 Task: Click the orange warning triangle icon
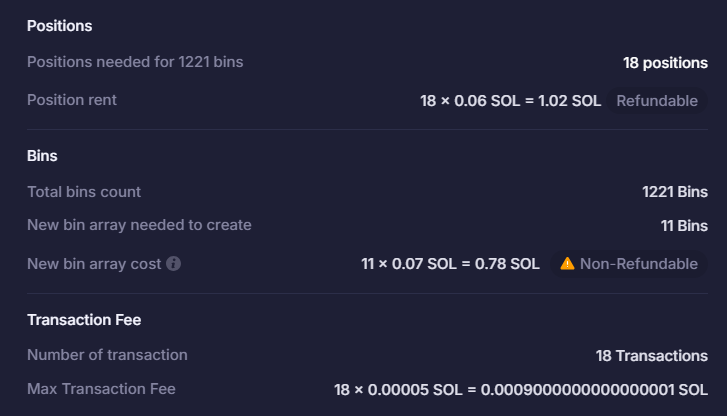567,264
